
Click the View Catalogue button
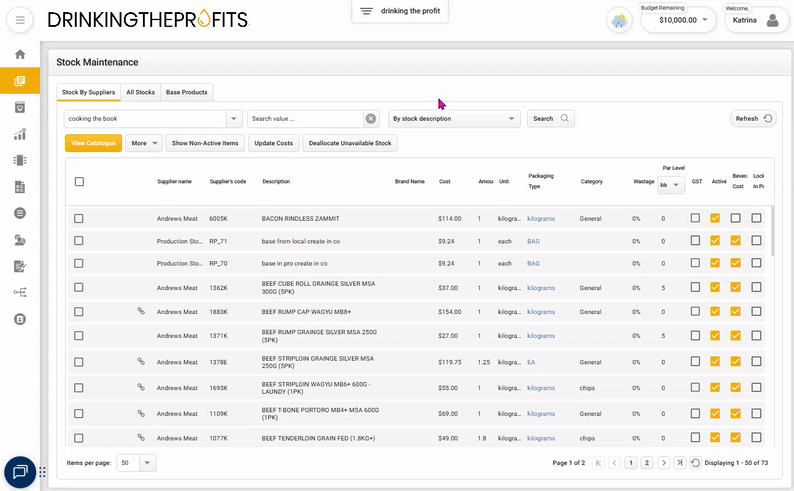93,143
